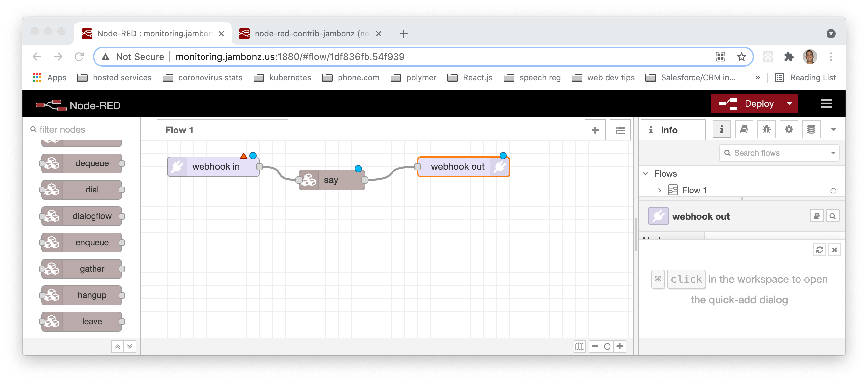The image size is (868, 383).
Task: Open the navigator map view in the workspace
Action: point(580,346)
